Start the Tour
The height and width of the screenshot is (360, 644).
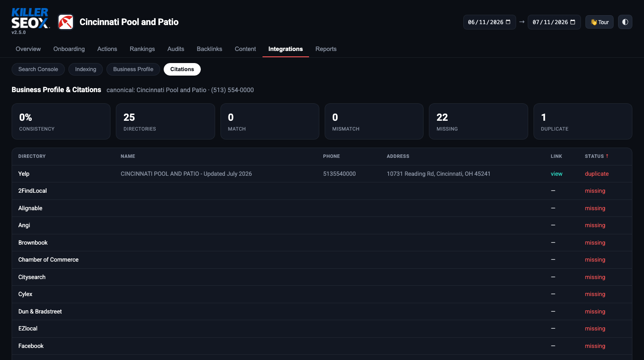coord(599,22)
